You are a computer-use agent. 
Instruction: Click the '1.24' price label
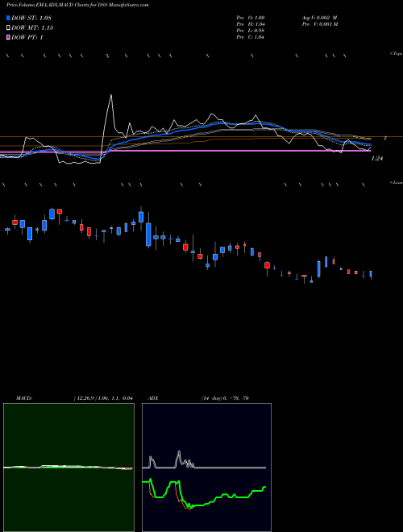377,159
